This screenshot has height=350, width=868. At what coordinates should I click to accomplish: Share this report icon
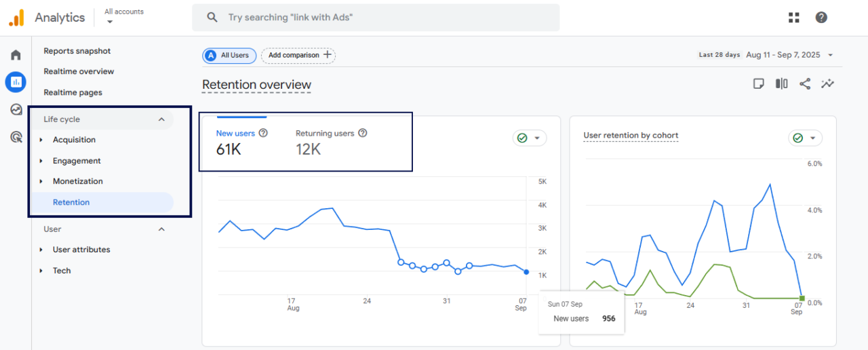(x=805, y=83)
